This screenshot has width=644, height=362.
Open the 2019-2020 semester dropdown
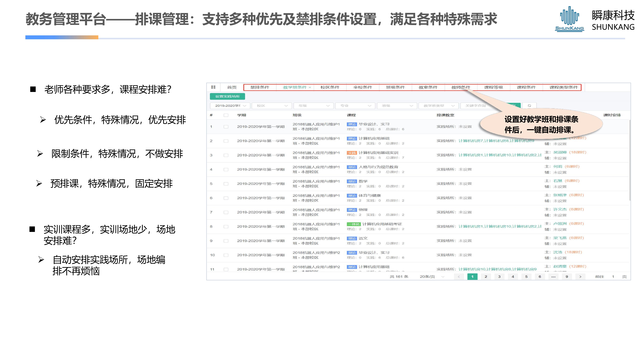click(x=230, y=106)
